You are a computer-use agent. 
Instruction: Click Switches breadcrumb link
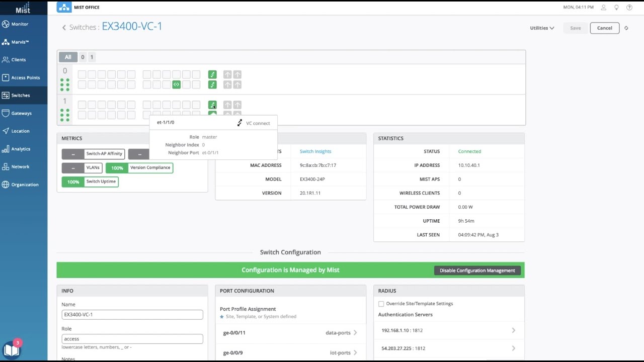click(x=83, y=27)
